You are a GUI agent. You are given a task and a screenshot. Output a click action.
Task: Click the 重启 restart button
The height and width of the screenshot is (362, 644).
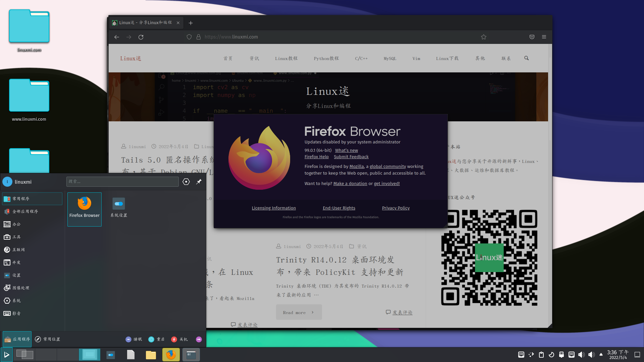156,339
